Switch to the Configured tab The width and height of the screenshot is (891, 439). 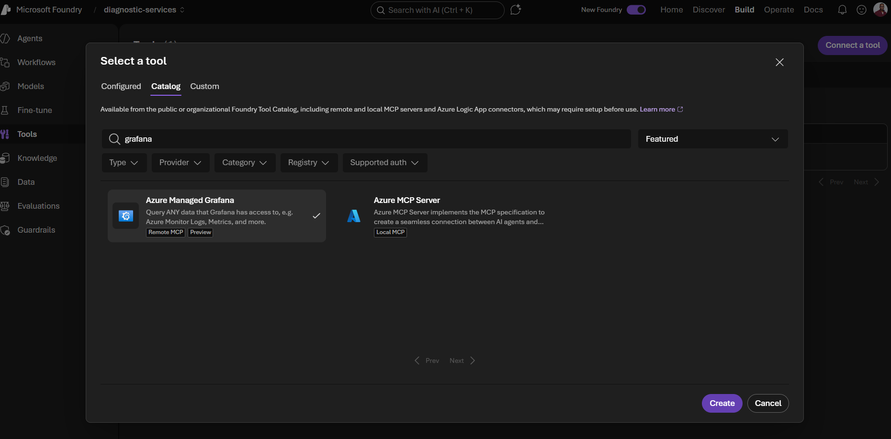121,86
